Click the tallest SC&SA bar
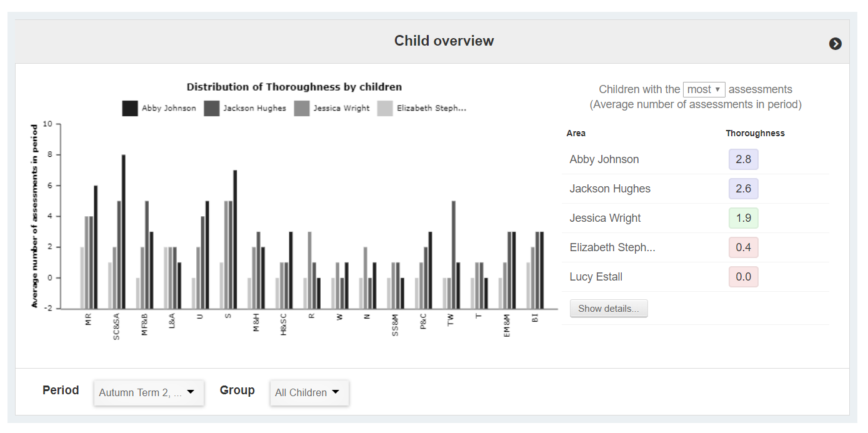The image size is (868, 433). (123, 231)
